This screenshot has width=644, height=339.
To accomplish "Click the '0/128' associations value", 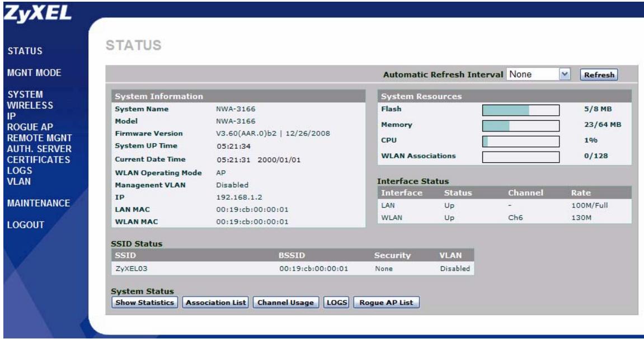I will 596,156.
